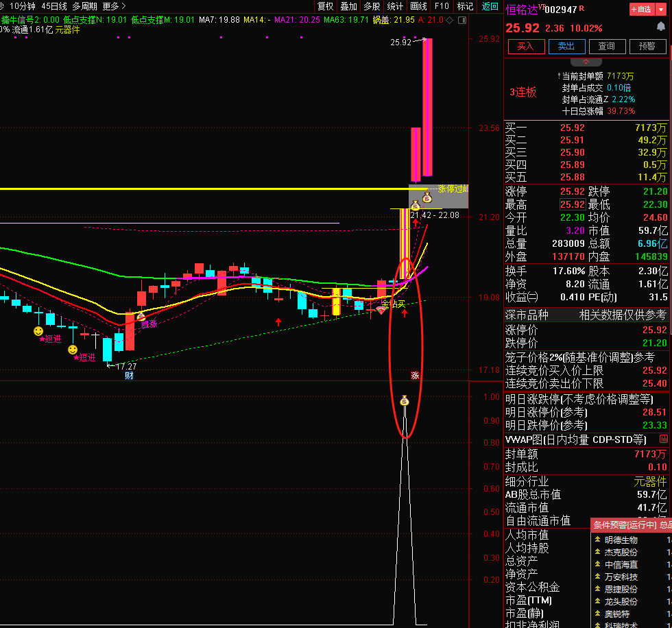
Task: Toggle 复权 price adjustment
Action: pyautogui.click(x=326, y=6)
